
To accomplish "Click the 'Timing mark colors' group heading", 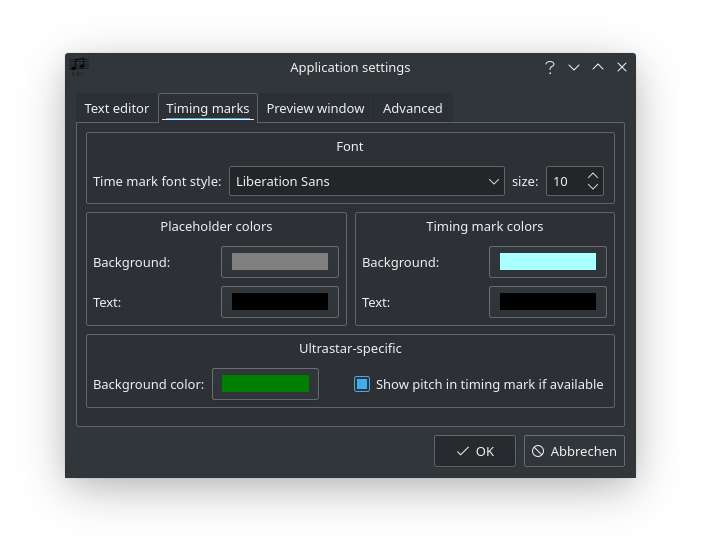I will tap(485, 226).
